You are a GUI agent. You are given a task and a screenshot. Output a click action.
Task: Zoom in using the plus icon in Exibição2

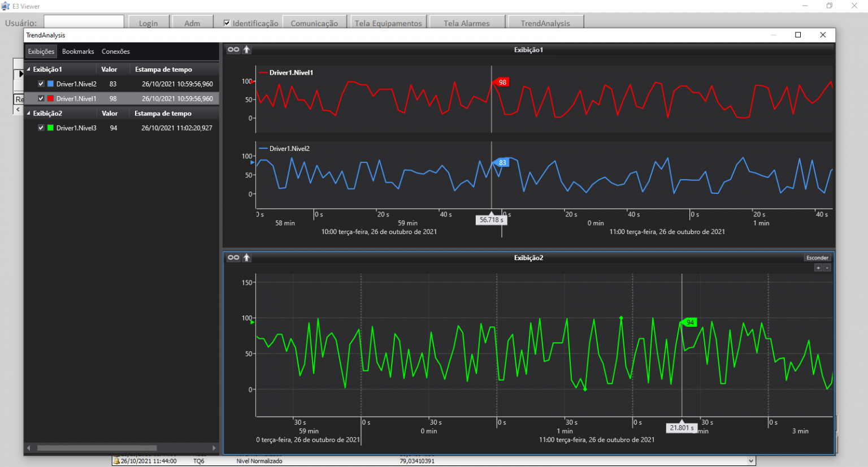[818, 267]
